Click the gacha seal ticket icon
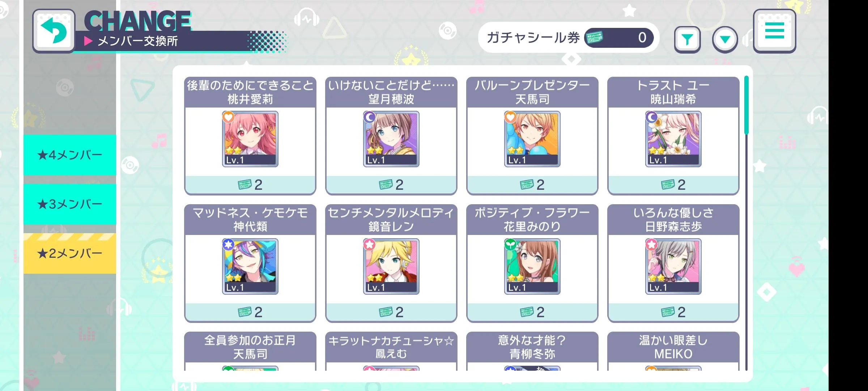Screen dimensions: 868x391 point(594,37)
